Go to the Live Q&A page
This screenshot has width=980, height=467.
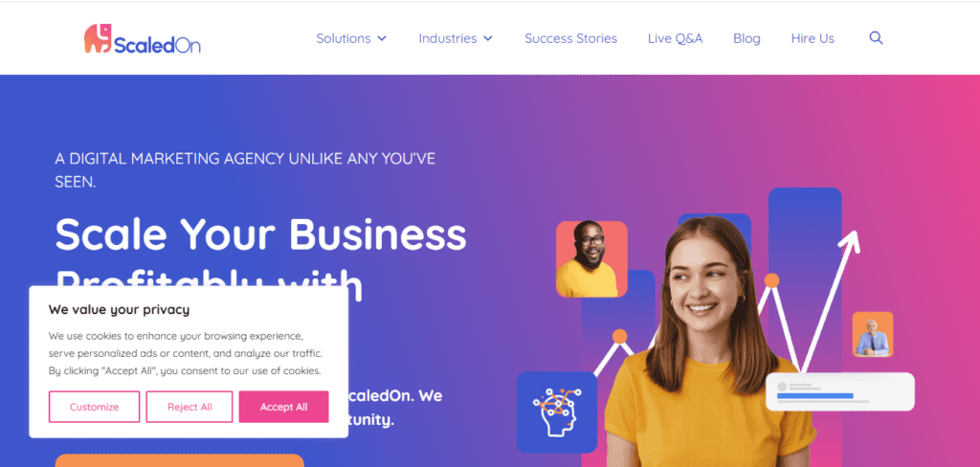click(675, 38)
